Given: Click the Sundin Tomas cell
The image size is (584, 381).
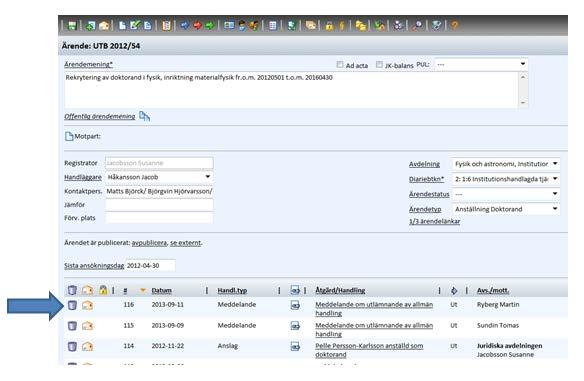Looking at the screenshot, I should point(498,326).
